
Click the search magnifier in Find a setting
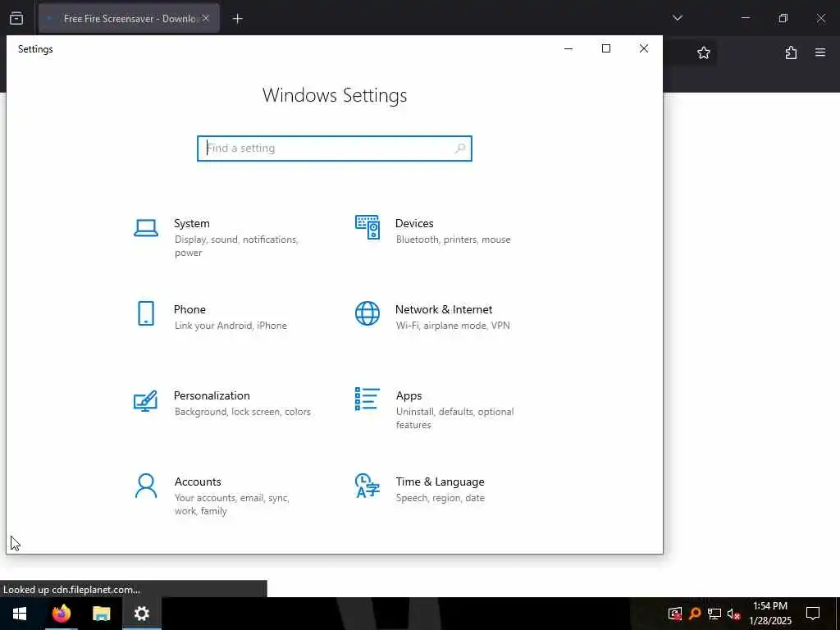(x=459, y=148)
